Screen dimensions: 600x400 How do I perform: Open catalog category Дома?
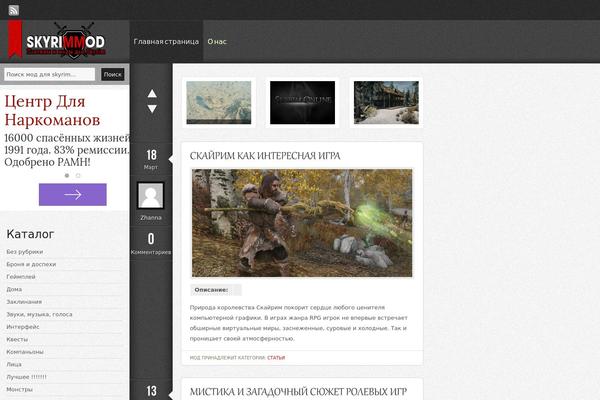(14, 289)
